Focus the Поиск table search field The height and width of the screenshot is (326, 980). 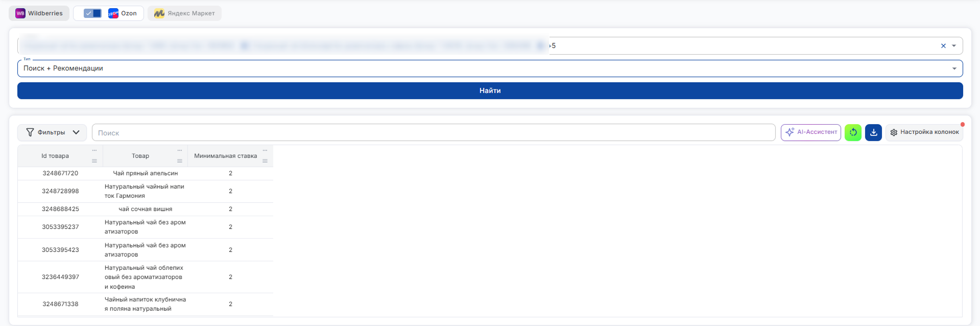tap(434, 132)
